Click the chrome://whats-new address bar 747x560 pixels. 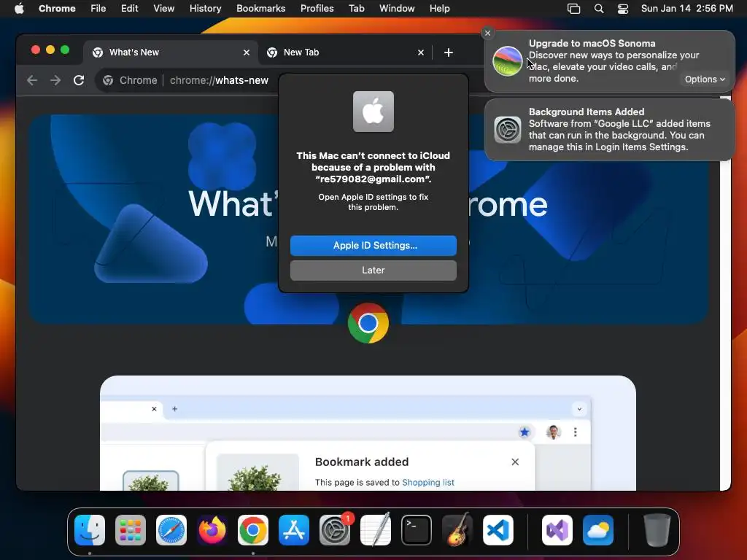219,80
